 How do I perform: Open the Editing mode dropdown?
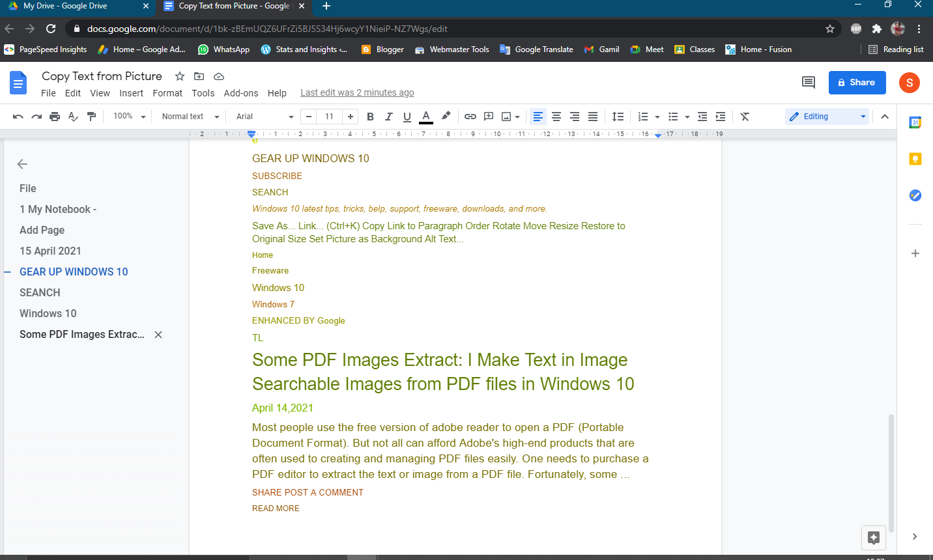pyautogui.click(x=827, y=117)
